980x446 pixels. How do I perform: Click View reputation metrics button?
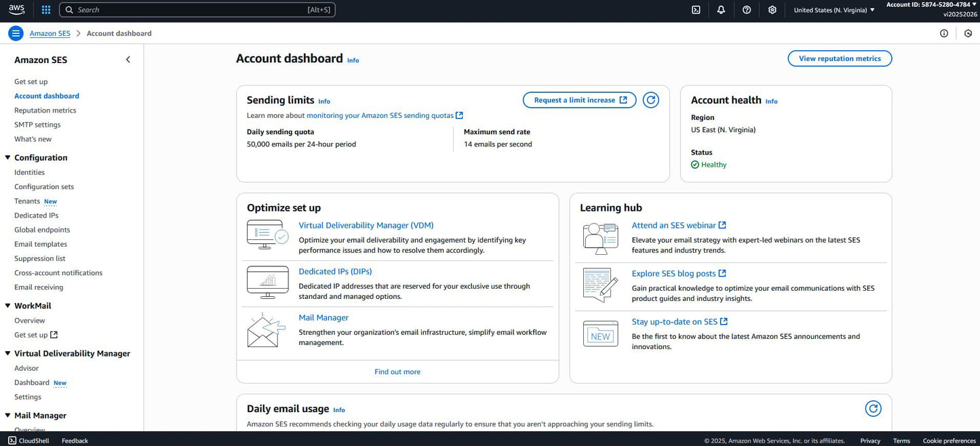coord(840,58)
